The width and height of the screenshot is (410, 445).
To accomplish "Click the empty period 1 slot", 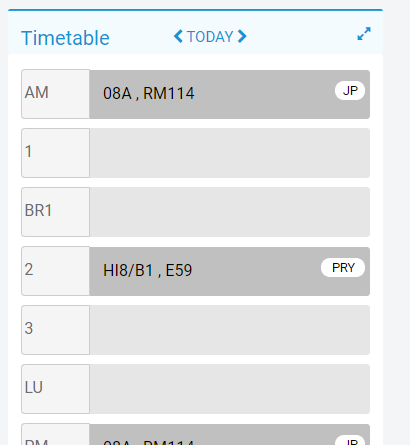I will (x=229, y=153).
